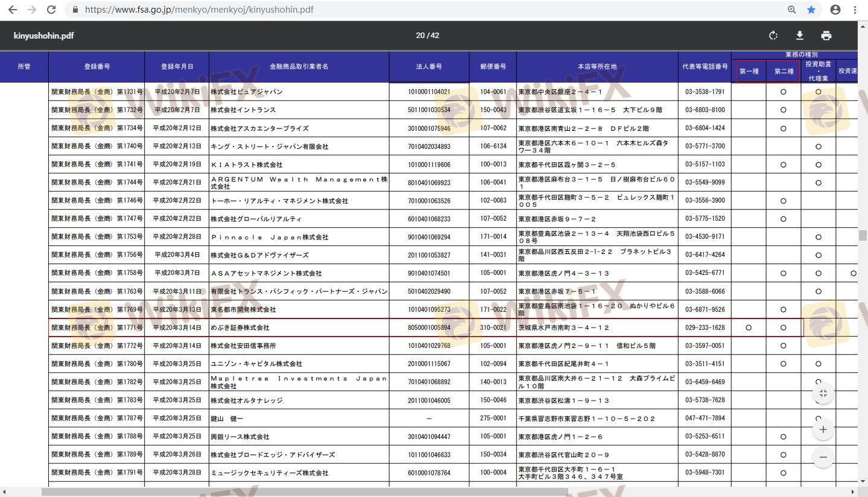The image size is (868, 497).
Task: Click the 代表等電話番号 column header
Action: [705, 66]
